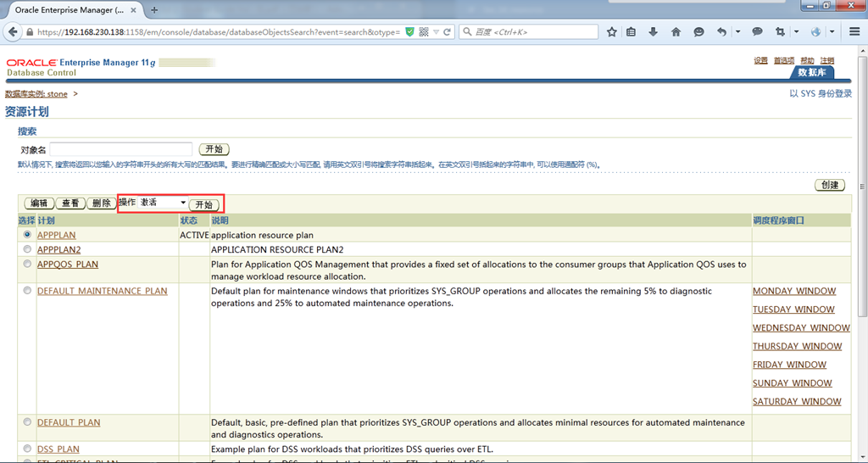Click the browser back arrow button
The width and height of the screenshot is (868, 463).
[x=14, y=32]
